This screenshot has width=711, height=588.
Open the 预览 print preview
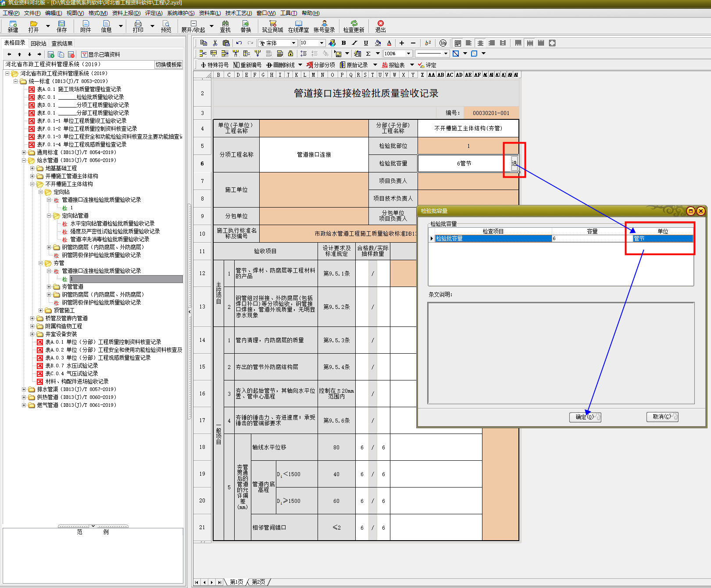pyautogui.click(x=166, y=26)
